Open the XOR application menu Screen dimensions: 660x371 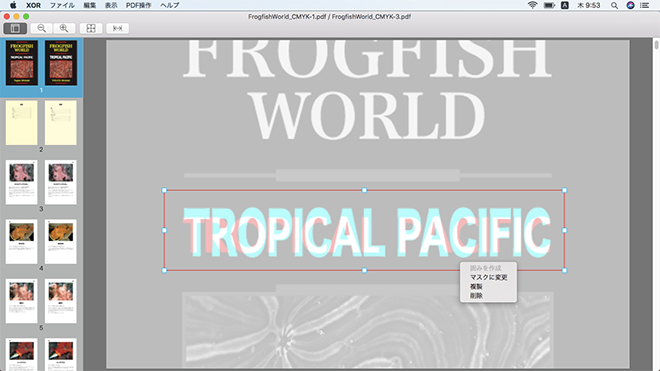[x=33, y=5]
